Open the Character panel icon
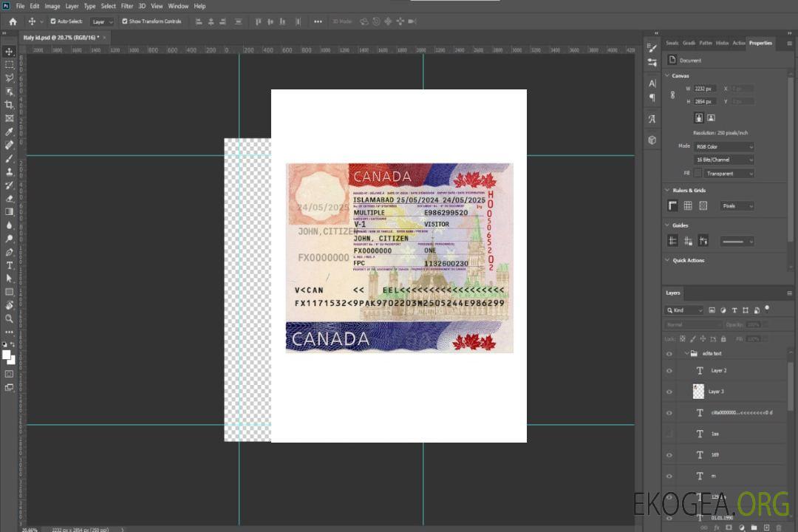Viewport: 798px width, 532px height. pyautogui.click(x=652, y=83)
